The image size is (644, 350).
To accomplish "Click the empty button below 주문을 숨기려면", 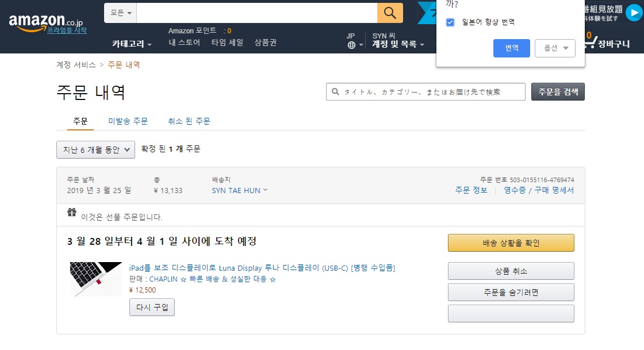I will click(x=511, y=313).
